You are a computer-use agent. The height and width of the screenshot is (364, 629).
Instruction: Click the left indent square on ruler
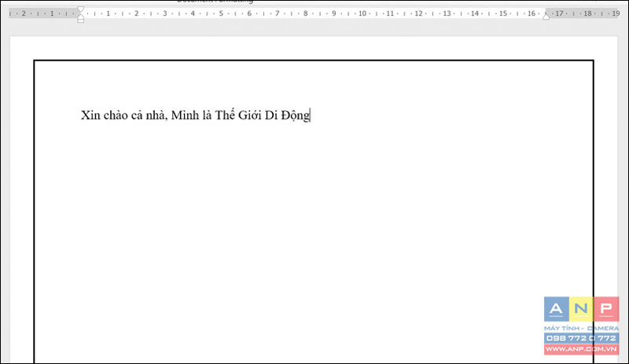click(81, 20)
